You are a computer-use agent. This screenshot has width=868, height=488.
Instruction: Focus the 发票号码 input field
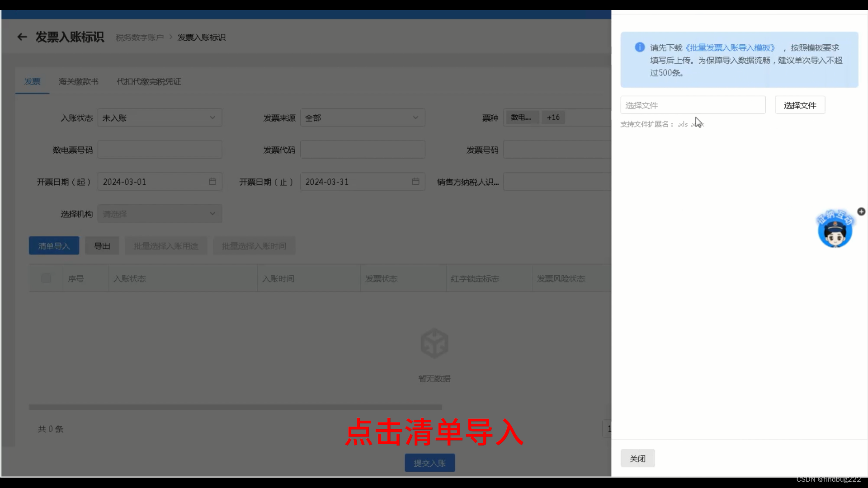tap(557, 150)
